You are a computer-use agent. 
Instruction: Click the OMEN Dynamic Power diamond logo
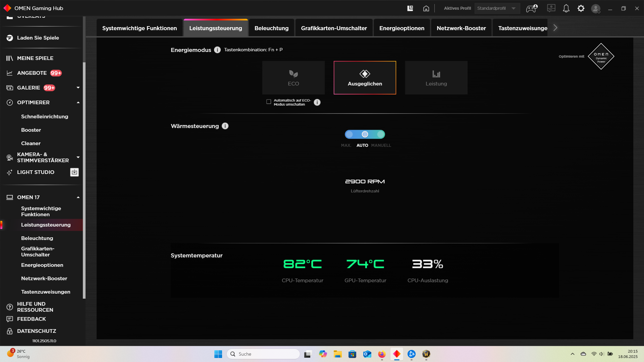(x=601, y=56)
